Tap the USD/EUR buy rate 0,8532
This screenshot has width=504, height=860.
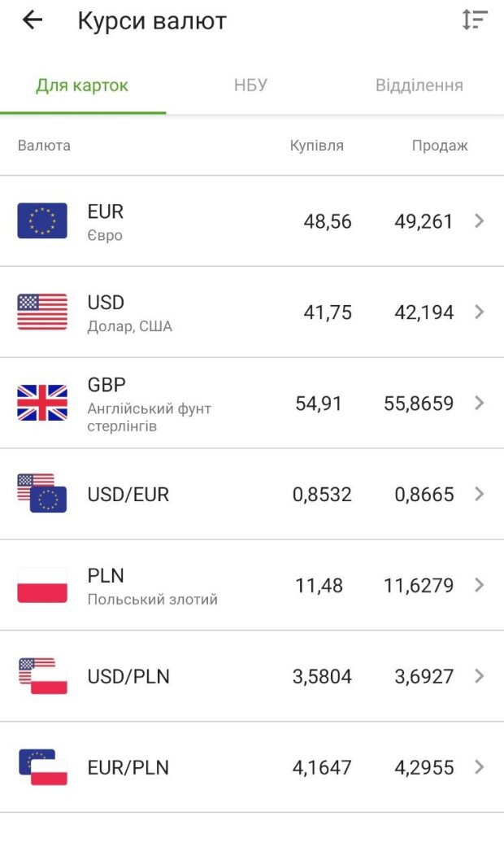click(x=322, y=495)
